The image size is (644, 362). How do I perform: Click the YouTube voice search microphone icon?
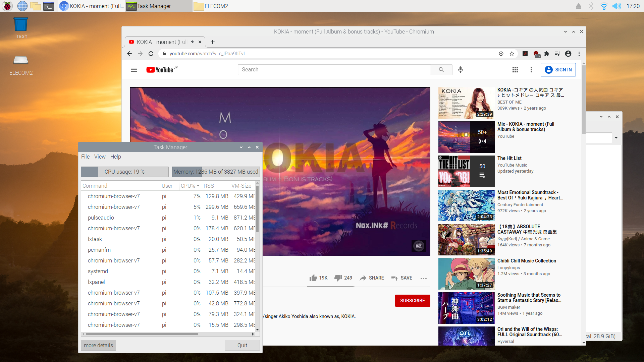(461, 69)
